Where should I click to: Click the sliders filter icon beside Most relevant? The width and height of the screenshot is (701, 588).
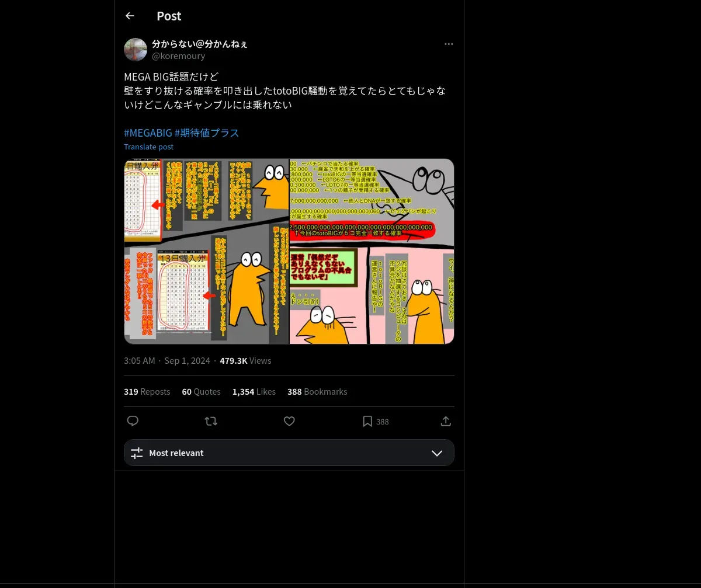point(137,453)
